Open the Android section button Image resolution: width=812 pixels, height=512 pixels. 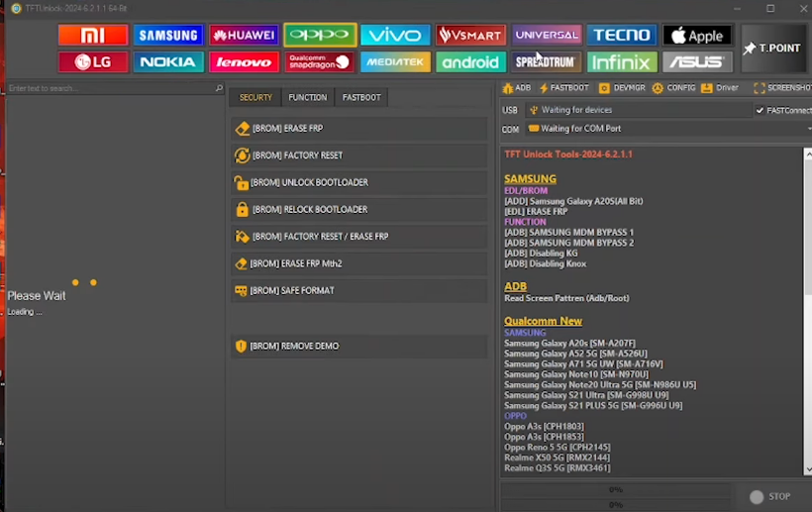coord(470,62)
